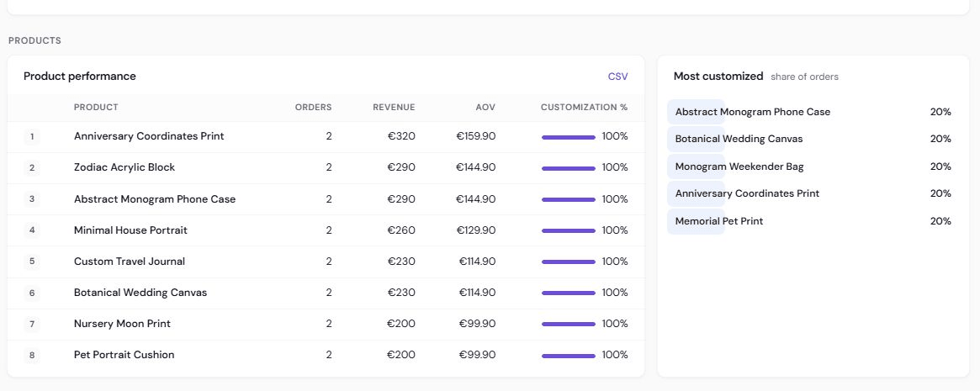Image resolution: width=980 pixels, height=391 pixels.
Task: Sort by CUSTOMIZATION % column header
Action: click(x=584, y=108)
